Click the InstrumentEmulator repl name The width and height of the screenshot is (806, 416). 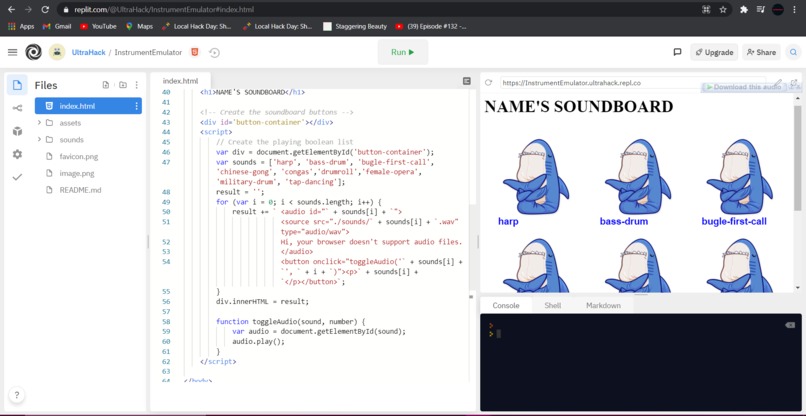click(x=148, y=52)
